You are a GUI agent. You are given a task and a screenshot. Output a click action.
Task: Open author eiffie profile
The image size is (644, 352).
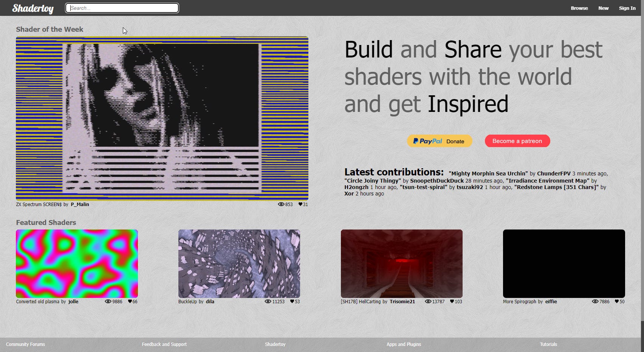pos(551,301)
